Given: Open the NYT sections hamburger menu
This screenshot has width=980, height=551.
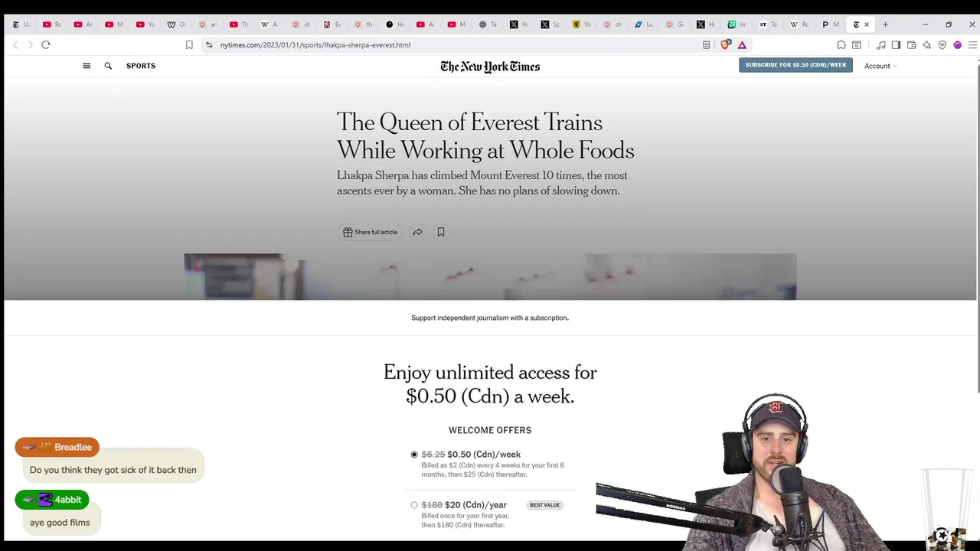Looking at the screenshot, I should coord(87,66).
